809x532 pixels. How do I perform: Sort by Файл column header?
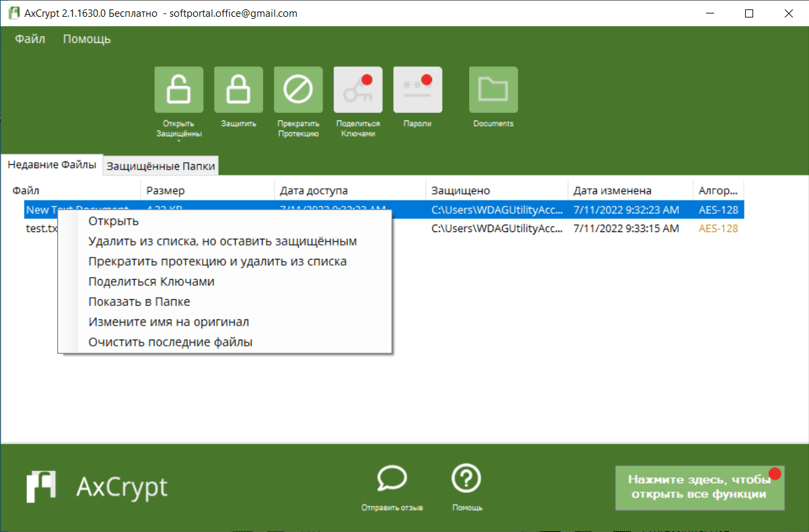[x=74, y=190]
